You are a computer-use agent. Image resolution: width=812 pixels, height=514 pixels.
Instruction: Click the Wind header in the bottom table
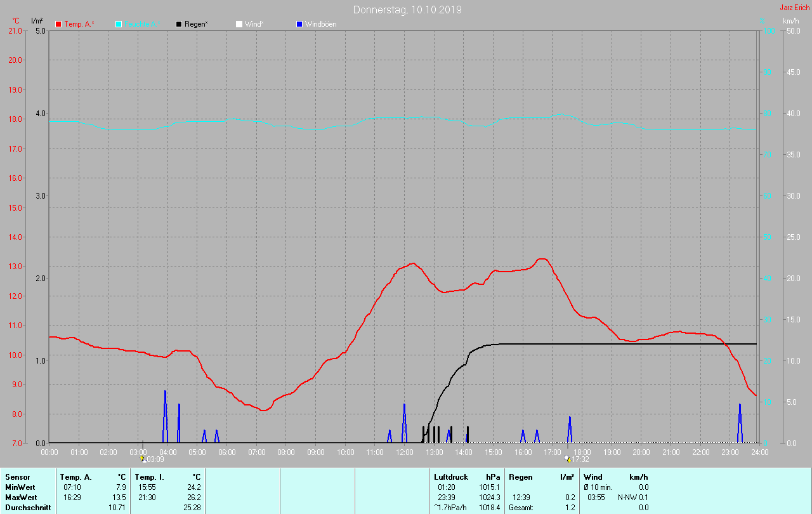593,477
